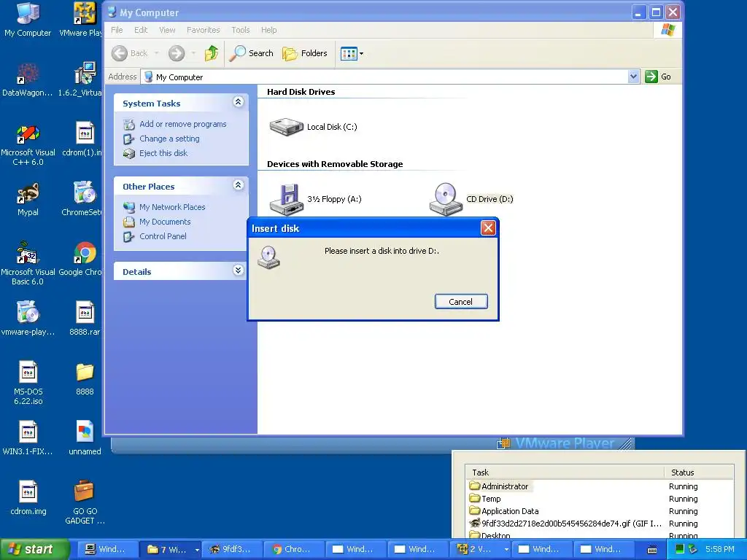Open the File menu
This screenshot has height=560, width=747.
click(x=117, y=30)
